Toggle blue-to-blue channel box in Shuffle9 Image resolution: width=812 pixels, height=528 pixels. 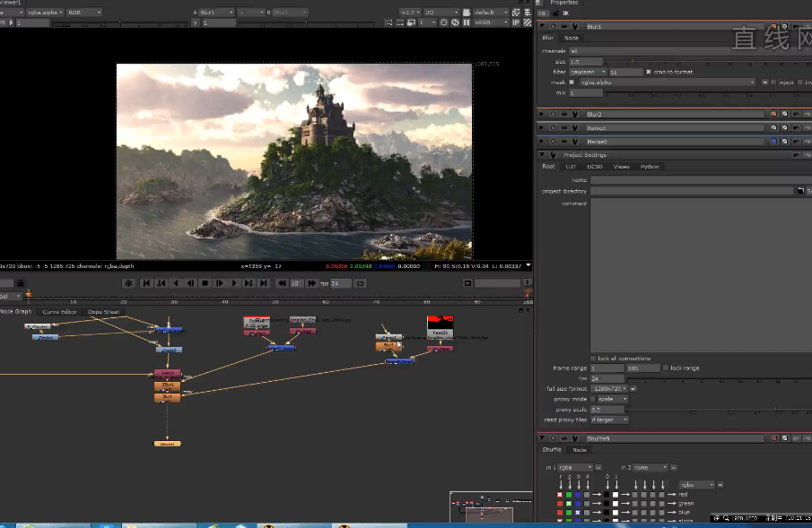tap(578, 513)
